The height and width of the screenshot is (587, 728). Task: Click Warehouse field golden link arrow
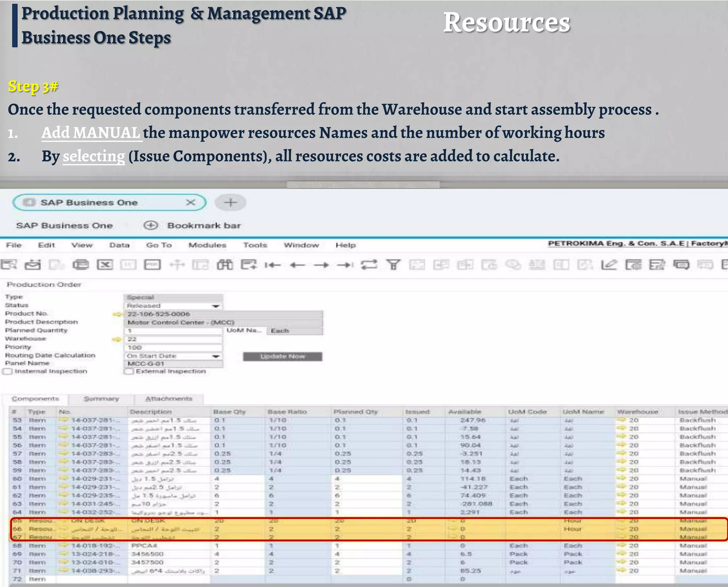point(117,339)
